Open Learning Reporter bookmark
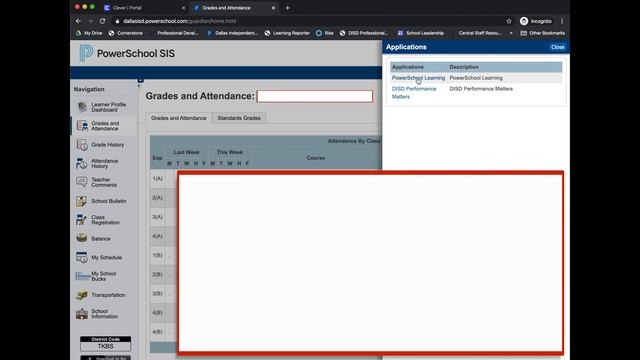640x360 pixels. (x=287, y=33)
